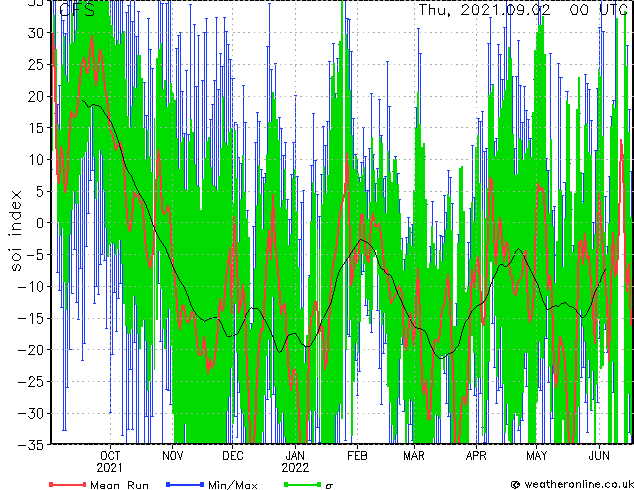This screenshot has height=490, width=634.
Task: Click the '15' y-axis value
Action: [x=36, y=128]
